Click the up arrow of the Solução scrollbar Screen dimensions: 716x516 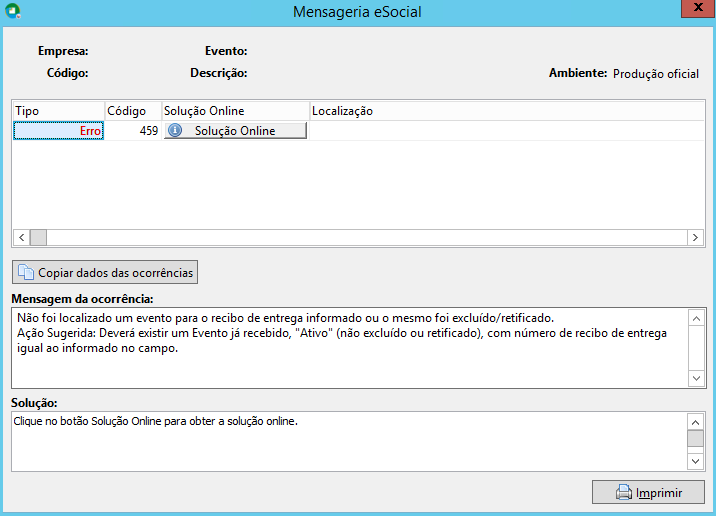click(x=695, y=422)
